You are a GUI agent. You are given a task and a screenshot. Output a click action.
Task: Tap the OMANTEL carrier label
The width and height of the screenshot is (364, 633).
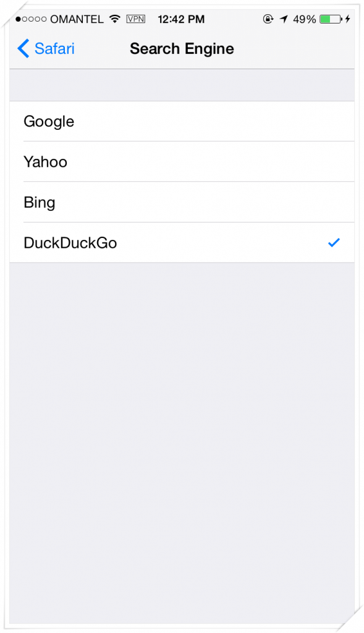(x=77, y=19)
